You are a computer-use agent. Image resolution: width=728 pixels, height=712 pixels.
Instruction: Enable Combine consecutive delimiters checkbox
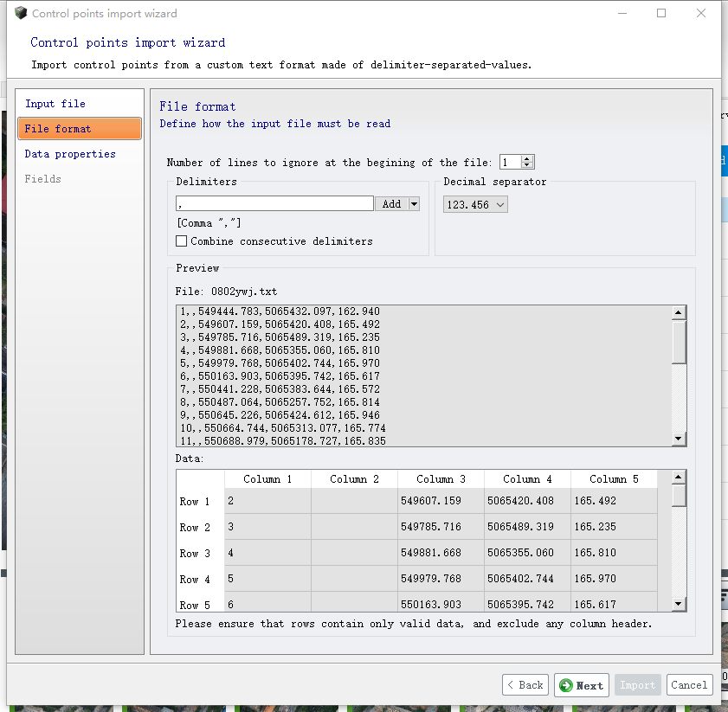pos(182,241)
